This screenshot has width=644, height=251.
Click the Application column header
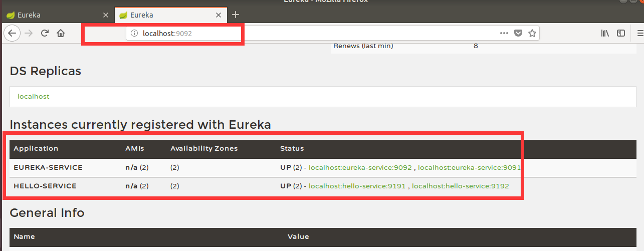click(x=36, y=149)
